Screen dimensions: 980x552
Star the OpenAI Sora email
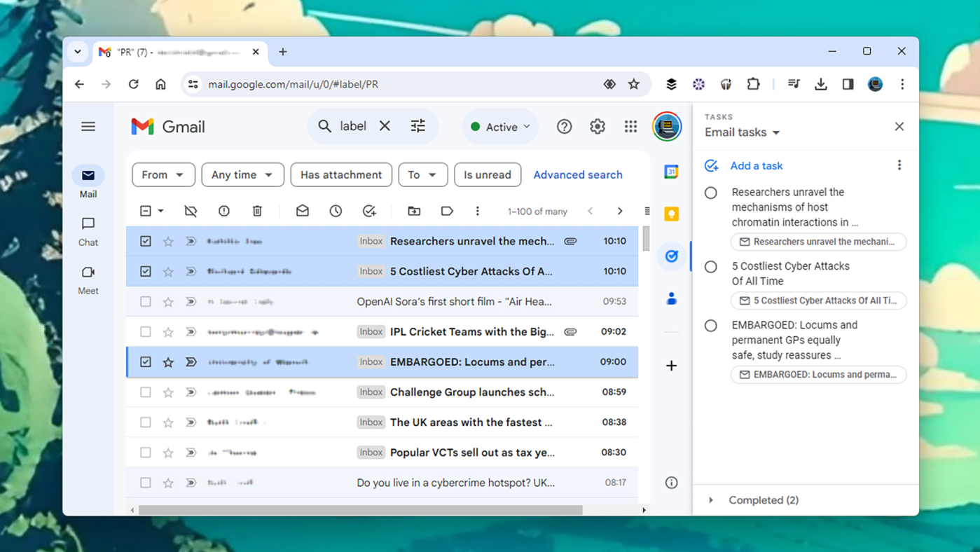tap(168, 301)
